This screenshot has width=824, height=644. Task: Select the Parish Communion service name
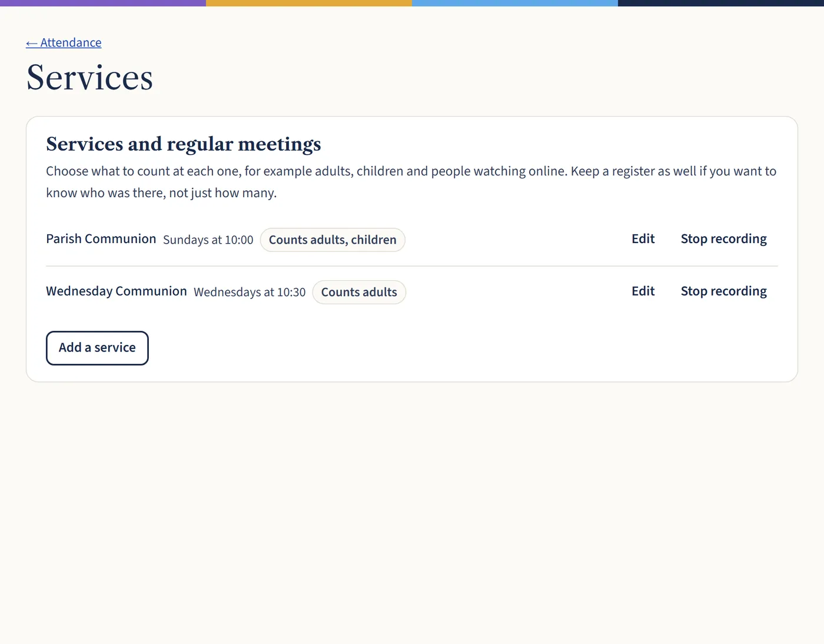(x=101, y=239)
